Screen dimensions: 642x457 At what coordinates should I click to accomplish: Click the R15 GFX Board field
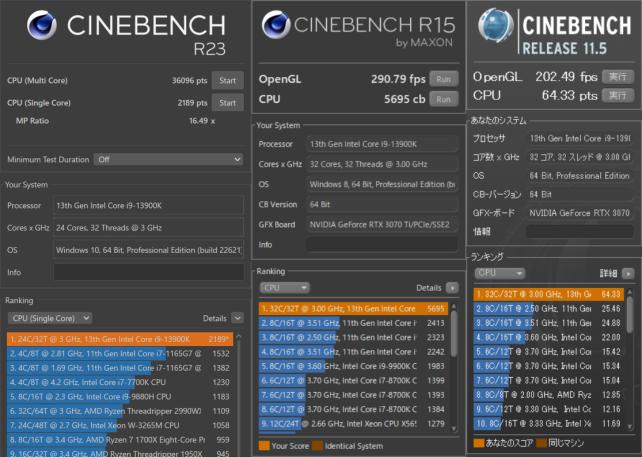[x=382, y=224]
